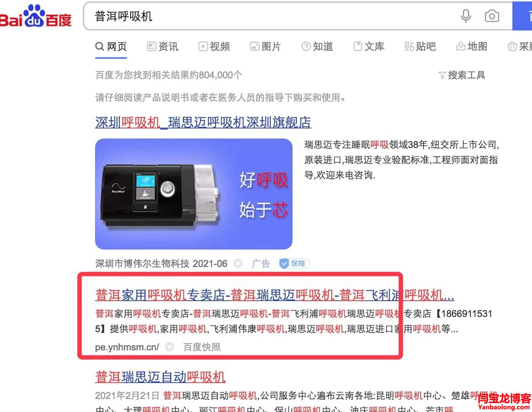
Task: Select the 知道 tab
Action: tap(317, 47)
